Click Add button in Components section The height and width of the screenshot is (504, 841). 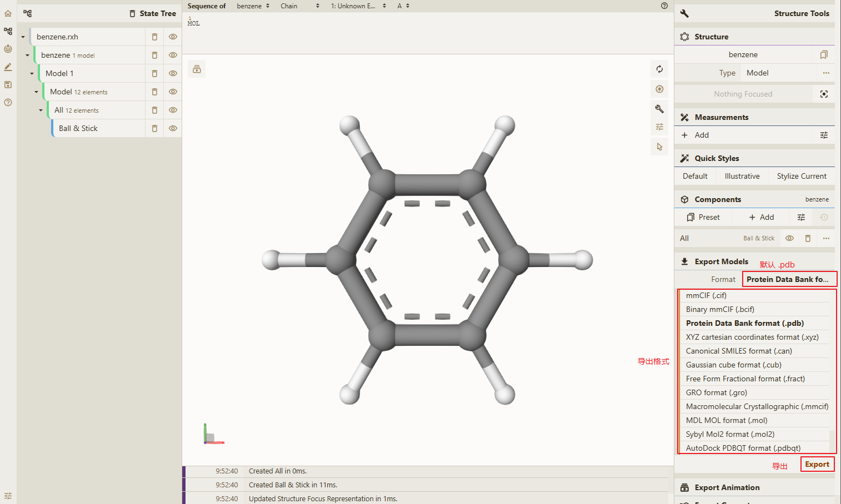click(x=761, y=217)
